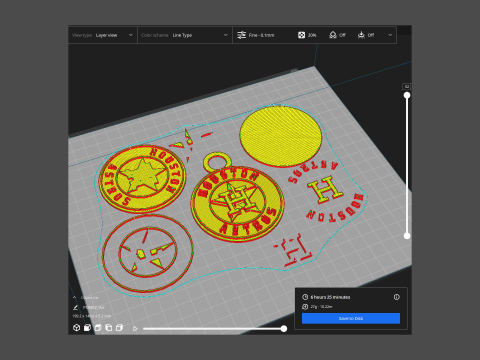
Task: Switch to the right side view icon
Action: tap(119, 328)
